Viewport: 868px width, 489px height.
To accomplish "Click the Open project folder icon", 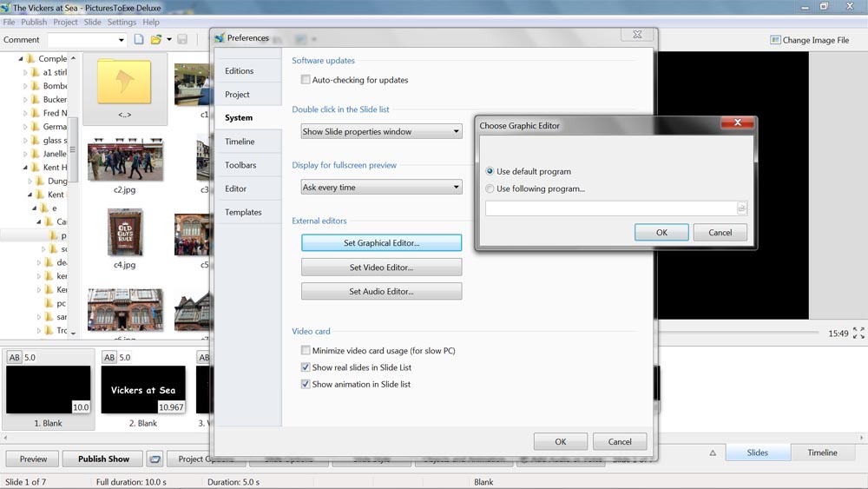I will coord(156,39).
